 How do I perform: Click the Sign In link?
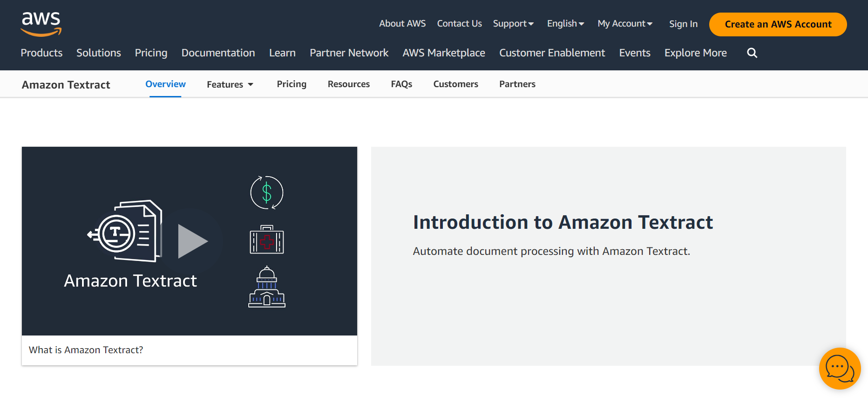[x=683, y=24]
